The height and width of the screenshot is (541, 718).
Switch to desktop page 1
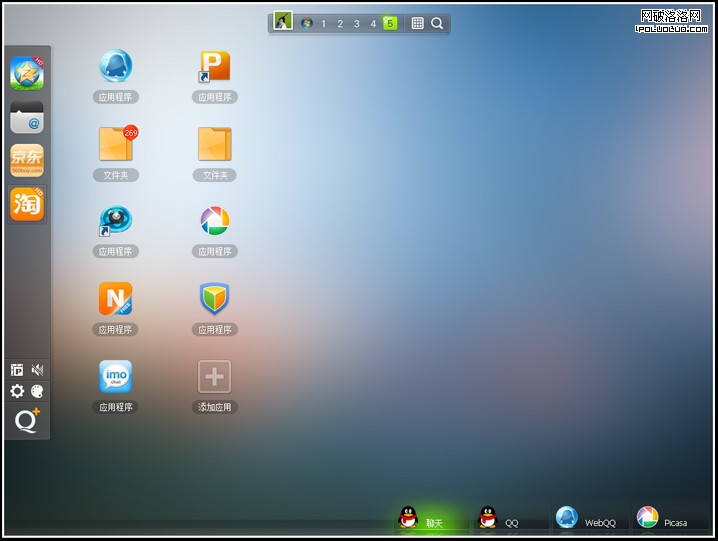tap(323, 23)
